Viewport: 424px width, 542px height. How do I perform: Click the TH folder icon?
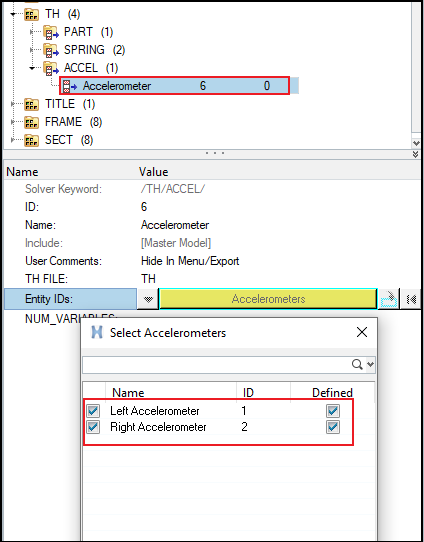point(31,15)
